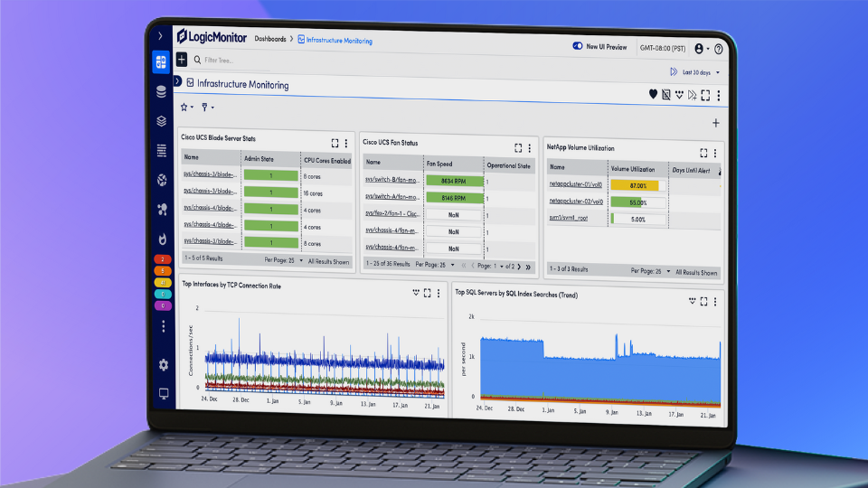Click the red alert count badge 2

[x=162, y=259]
